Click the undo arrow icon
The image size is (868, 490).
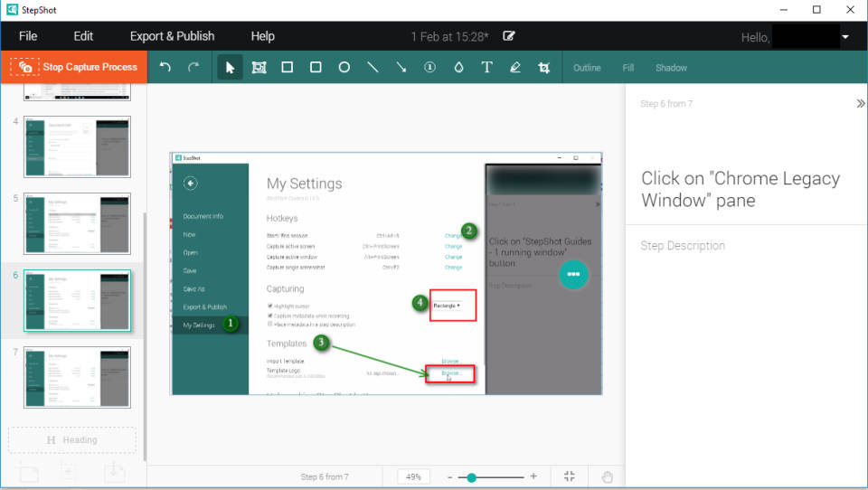165,68
